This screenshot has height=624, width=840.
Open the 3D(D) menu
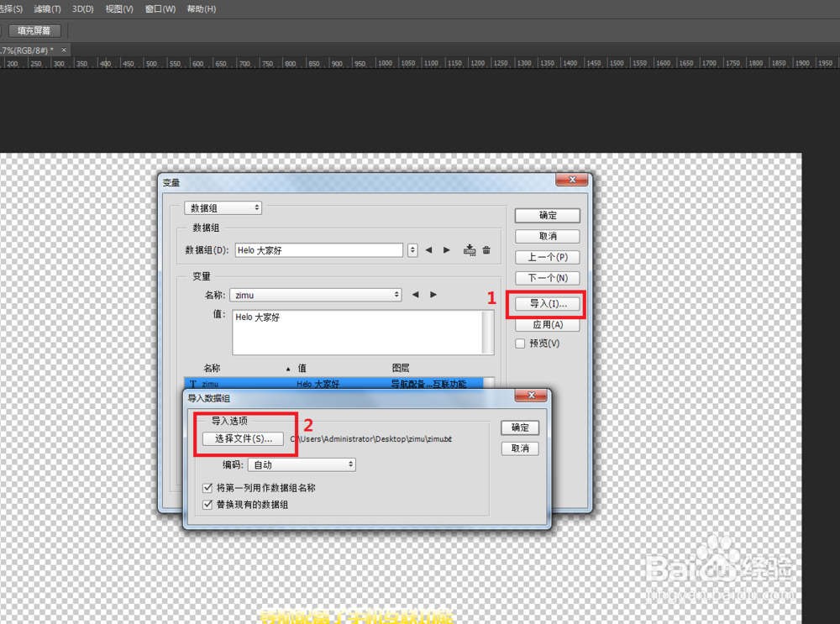point(82,9)
